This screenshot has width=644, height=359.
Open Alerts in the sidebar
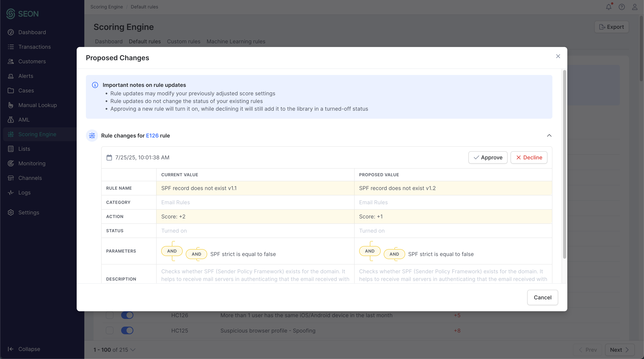[26, 76]
